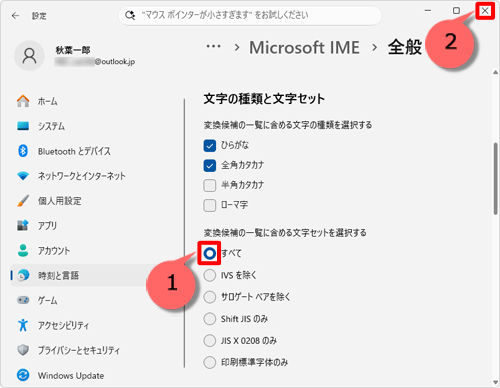Click the vertical scrollbar thumb
The height and width of the screenshot is (388, 500).
point(496,178)
